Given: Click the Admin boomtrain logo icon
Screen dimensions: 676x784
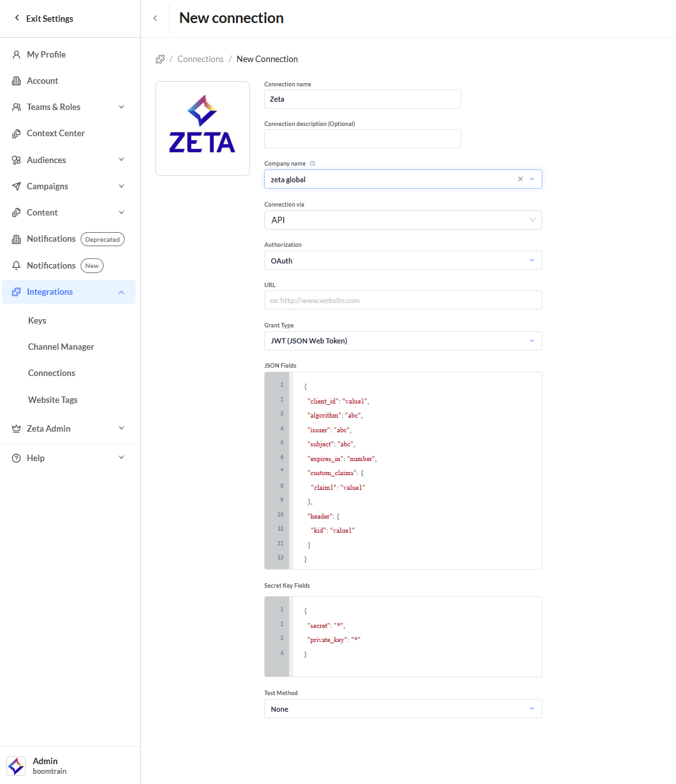Looking at the screenshot, I should click(x=16, y=766).
